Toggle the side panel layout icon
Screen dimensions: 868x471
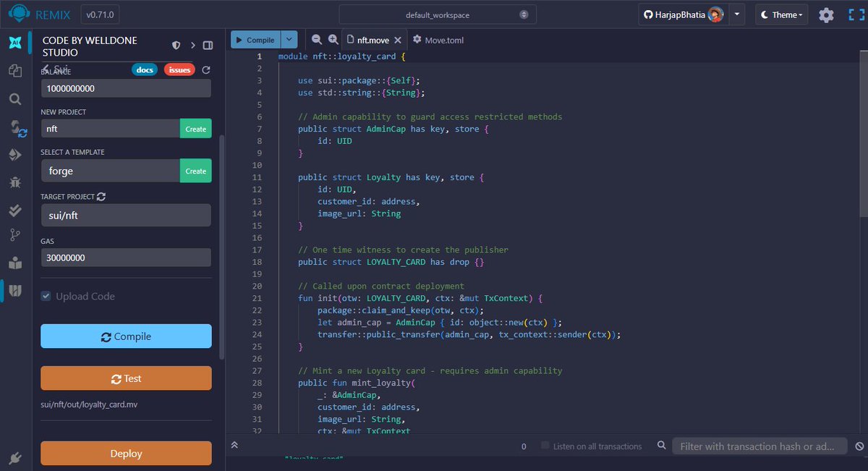(x=208, y=46)
